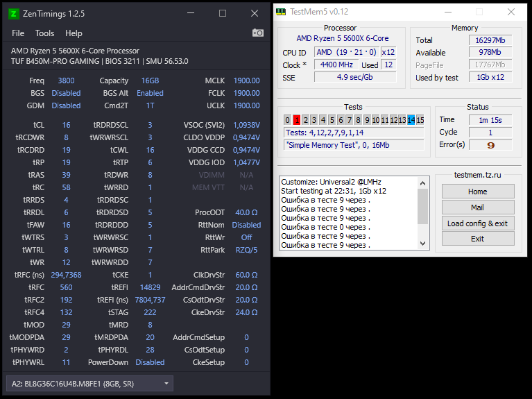Select test box number 4
The width and height of the screenshot is (532, 399).
[323, 120]
